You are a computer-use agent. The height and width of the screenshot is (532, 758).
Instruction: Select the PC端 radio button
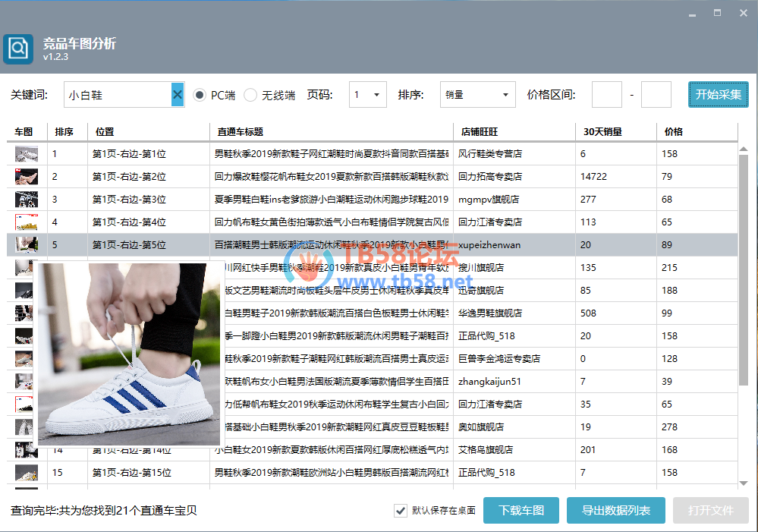tap(200, 95)
